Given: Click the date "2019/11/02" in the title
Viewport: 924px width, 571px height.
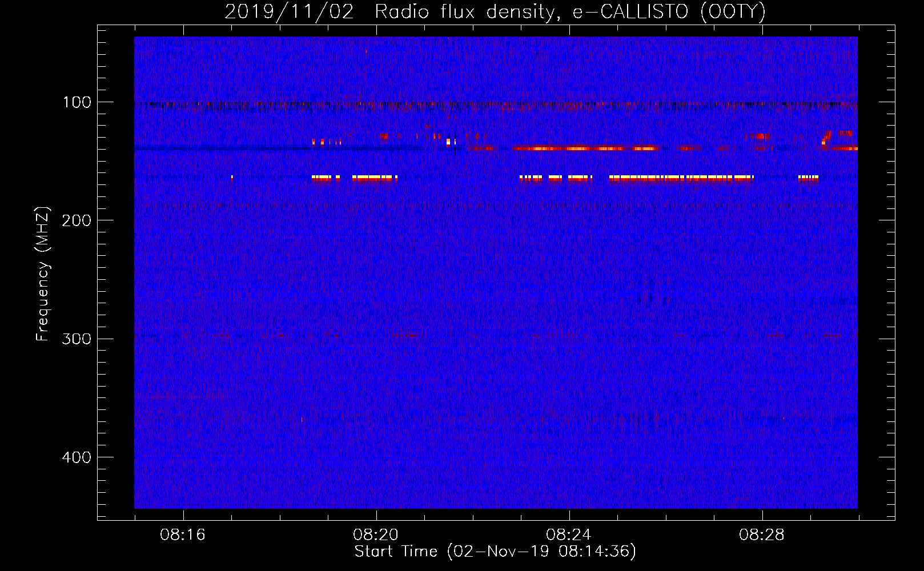Looking at the screenshot, I should tap(290, 12).
